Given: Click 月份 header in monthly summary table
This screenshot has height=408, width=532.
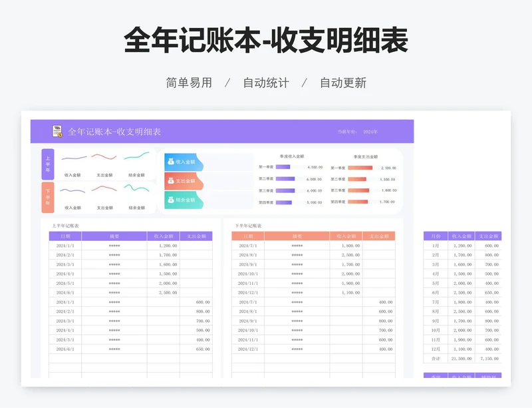Looking at the screenshot, I should coord(436,236).
